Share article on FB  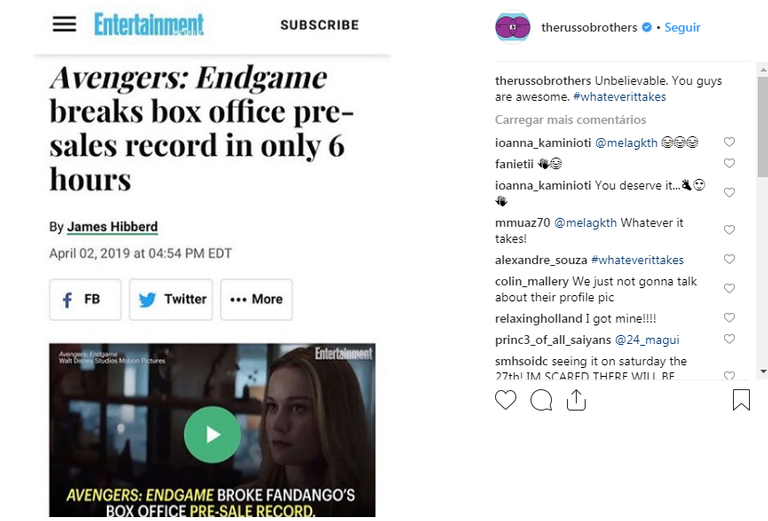(x=85, y=299)
